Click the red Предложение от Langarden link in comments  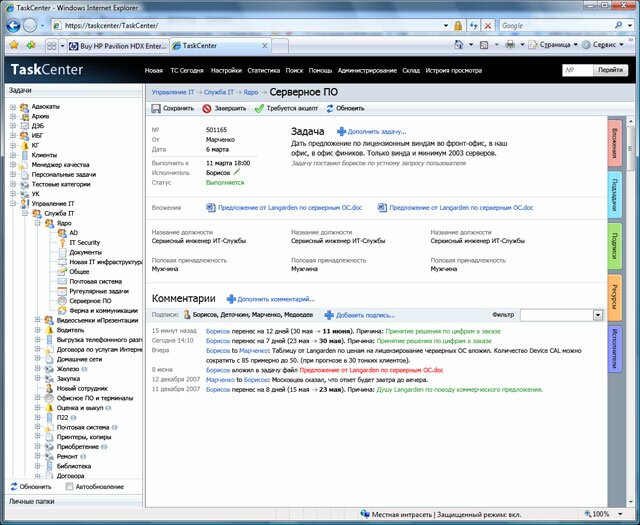point(371,370)
